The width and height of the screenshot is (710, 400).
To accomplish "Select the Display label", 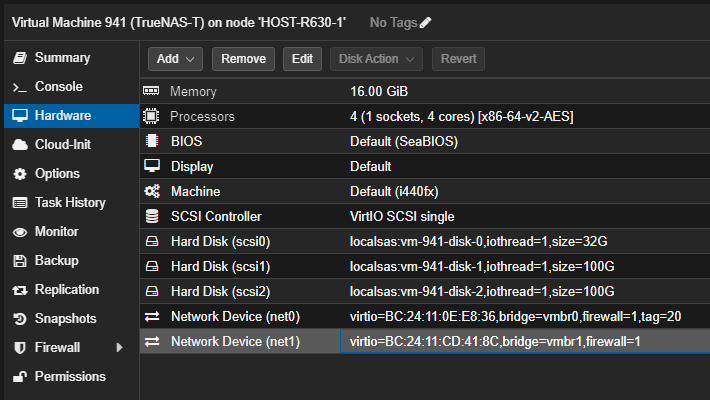I will [192, 167].
